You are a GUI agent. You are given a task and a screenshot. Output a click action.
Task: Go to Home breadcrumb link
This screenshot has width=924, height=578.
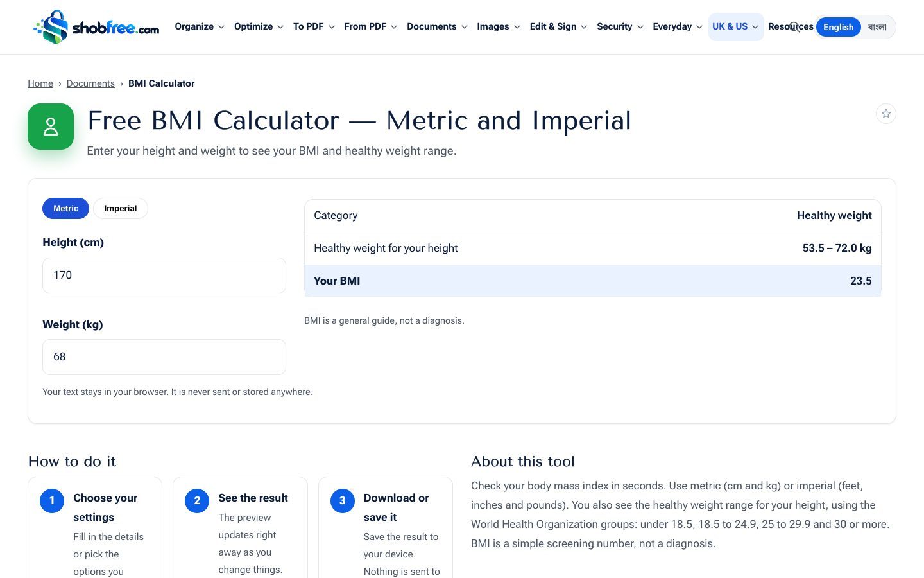(x=40, y=83)
